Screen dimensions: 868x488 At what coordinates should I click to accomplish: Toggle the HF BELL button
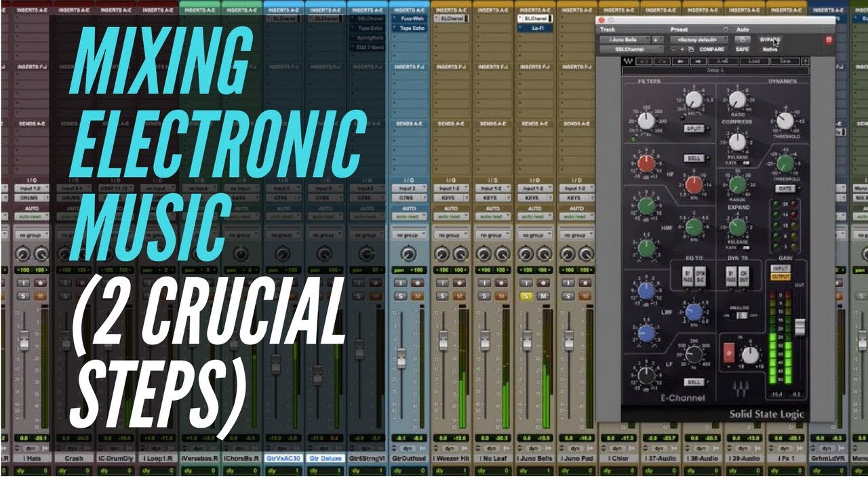click(x=693, y=159)
